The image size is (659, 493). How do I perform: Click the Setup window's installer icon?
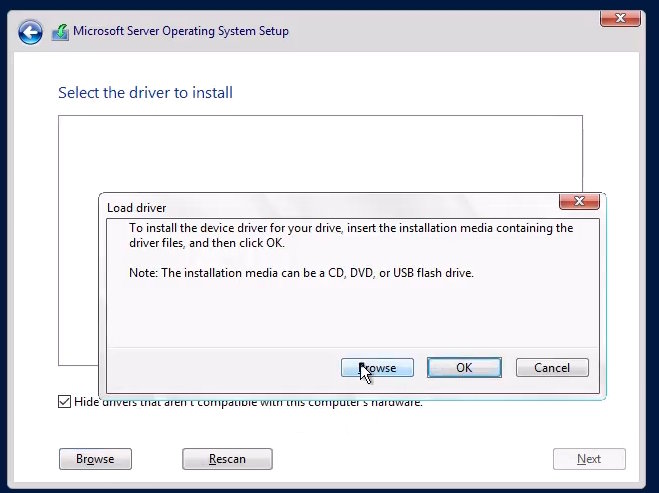[x=61, y=32]
